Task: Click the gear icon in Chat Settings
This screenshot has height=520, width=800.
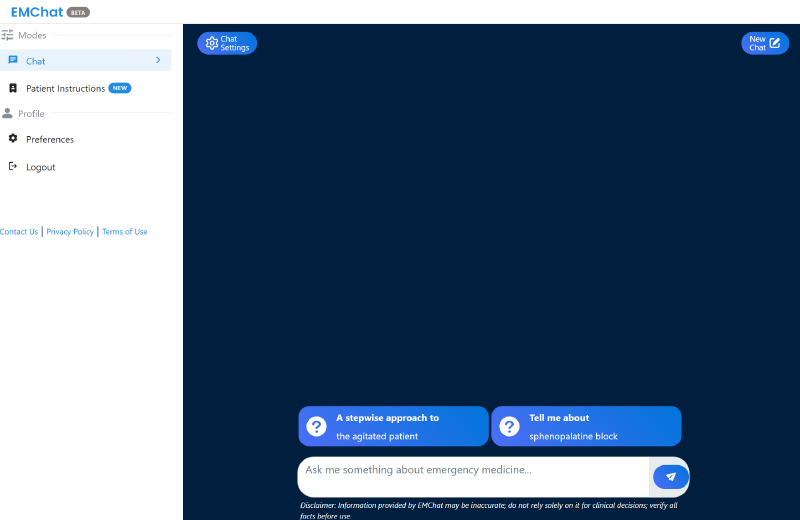Action: pos(212,43)
